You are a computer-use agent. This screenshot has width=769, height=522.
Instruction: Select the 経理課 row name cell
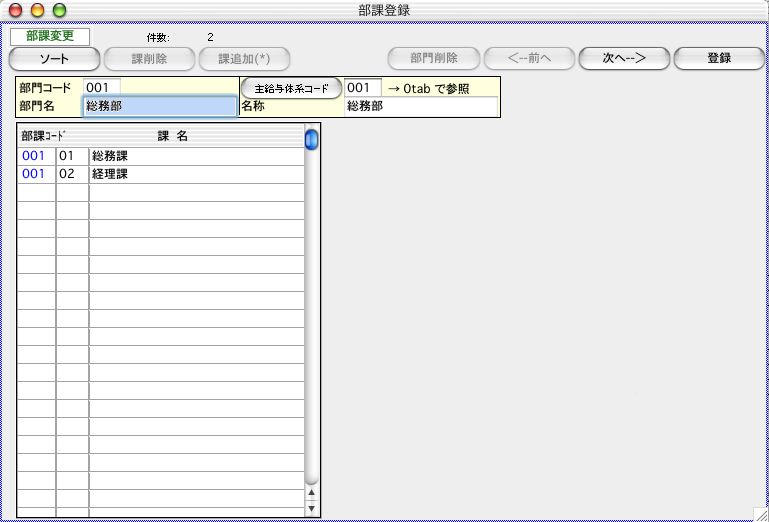197,174
